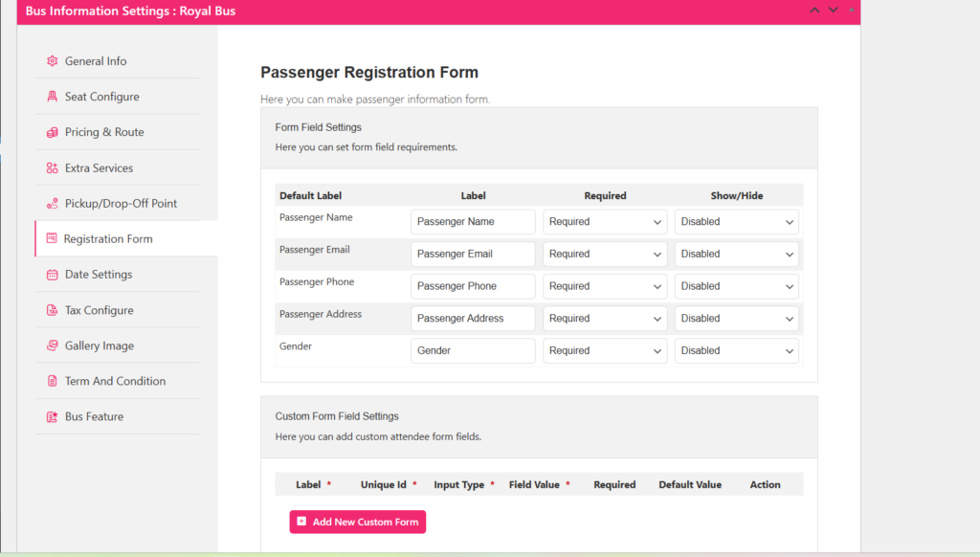Edit the Passenger Name label field
Viewport: 980px width, 557px height.
click(472, 221)
